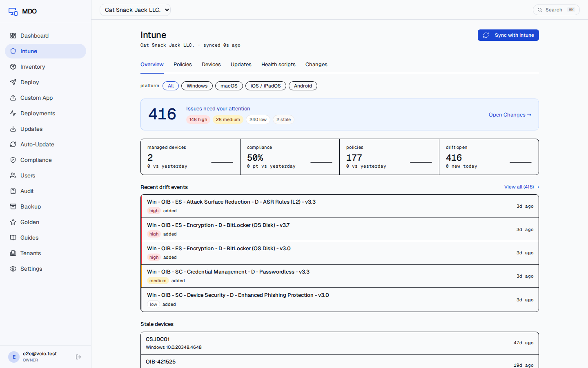The height and width of the screenshot is (368, 588).
Task: Click the Settings gear icon
Action: click(13, 269)
